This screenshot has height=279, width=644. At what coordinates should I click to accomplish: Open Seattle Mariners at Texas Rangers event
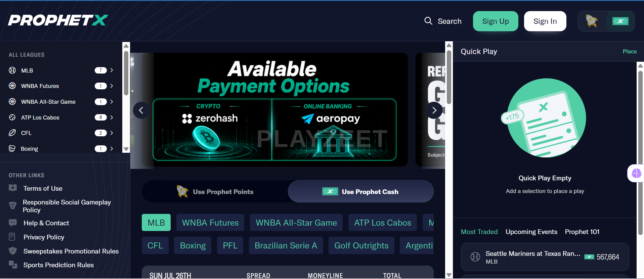(x=545, y=257)
